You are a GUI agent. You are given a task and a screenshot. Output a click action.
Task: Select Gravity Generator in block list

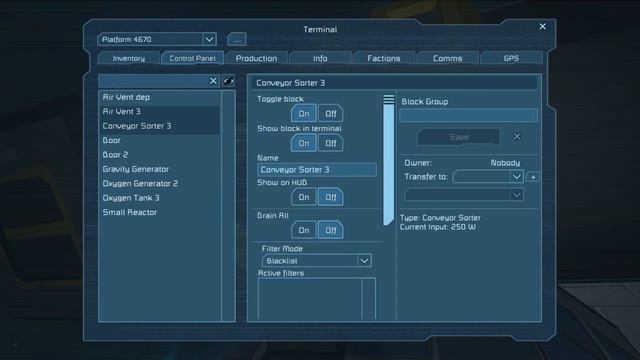(159, 169)
